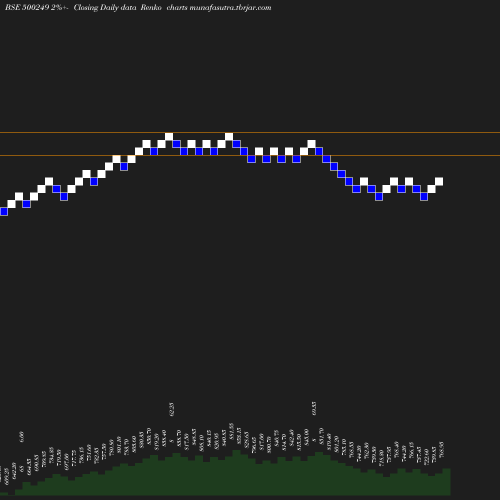Click the 'Closing Daily data' title text

pyautogui.click(x=105, y=8)
